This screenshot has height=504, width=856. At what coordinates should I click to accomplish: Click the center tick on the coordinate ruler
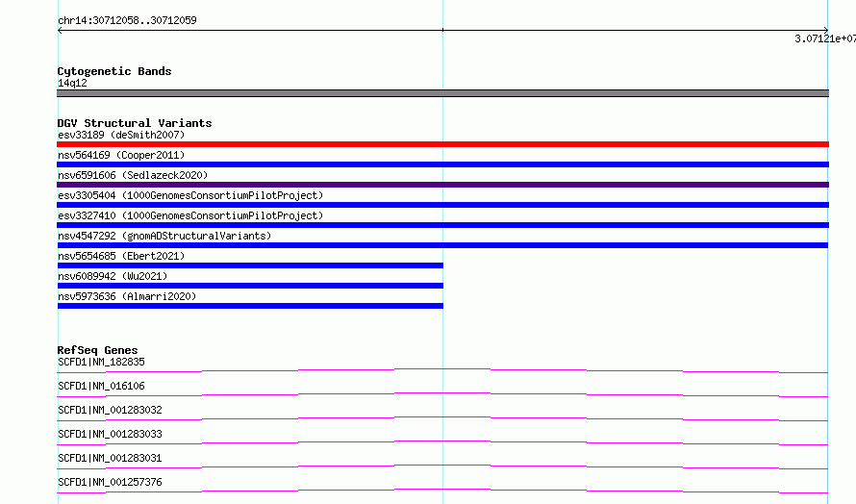(442, 30)
